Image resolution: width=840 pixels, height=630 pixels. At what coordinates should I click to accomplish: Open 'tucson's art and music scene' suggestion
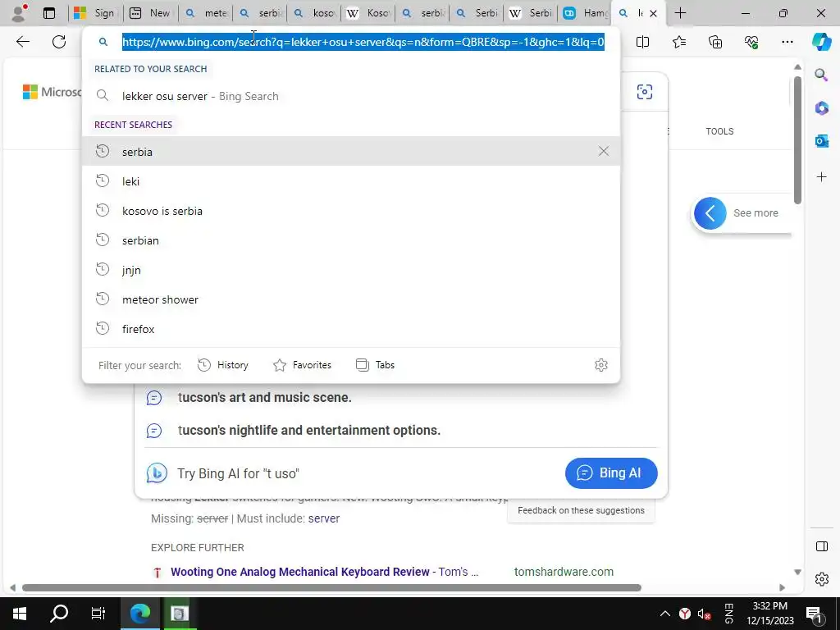coord(265,398)
